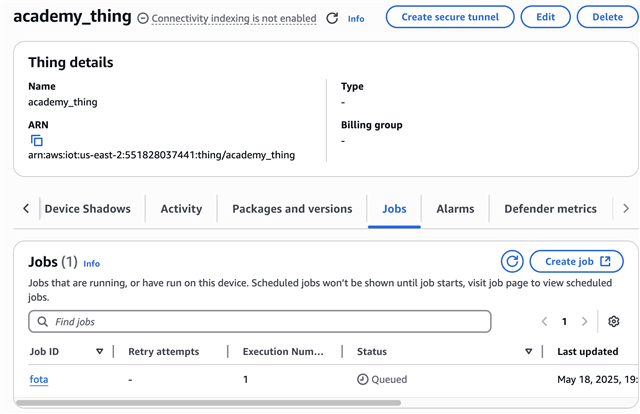
Task: Click Connectivity indexing is not enabled text
Action: click(x=234, y=18)
